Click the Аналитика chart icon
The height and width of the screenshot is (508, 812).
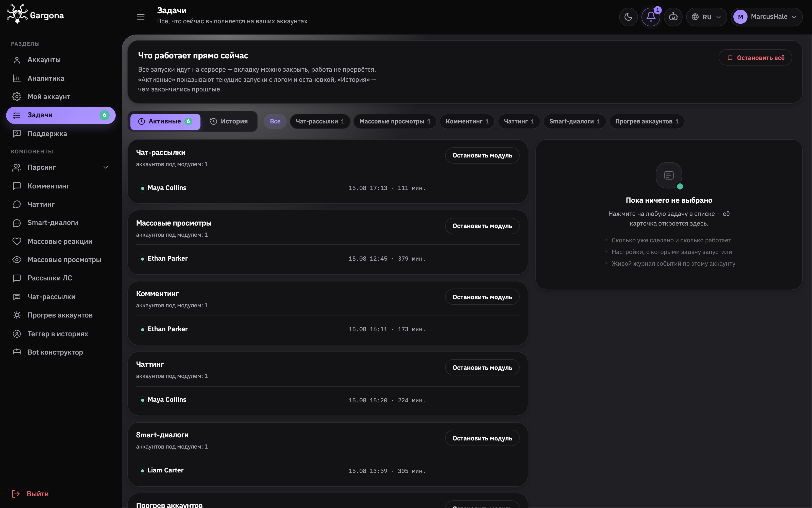tap(17, 78)
